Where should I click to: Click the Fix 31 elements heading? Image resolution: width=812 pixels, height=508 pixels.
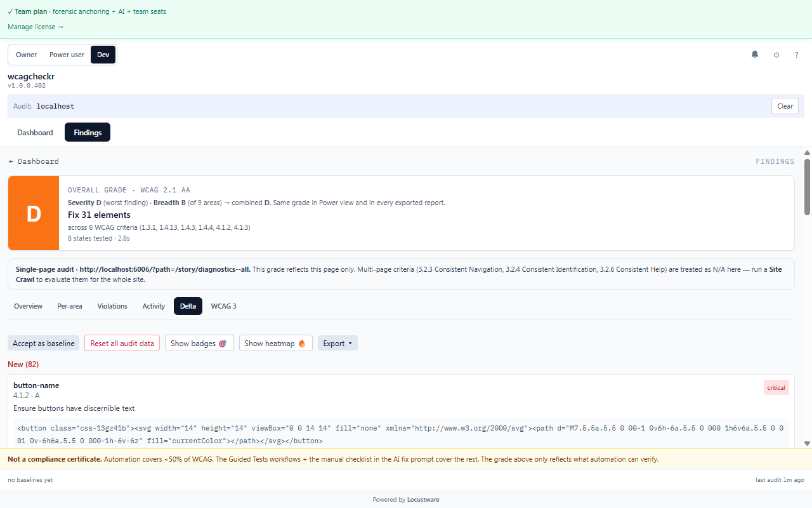(x=99, y=215)
